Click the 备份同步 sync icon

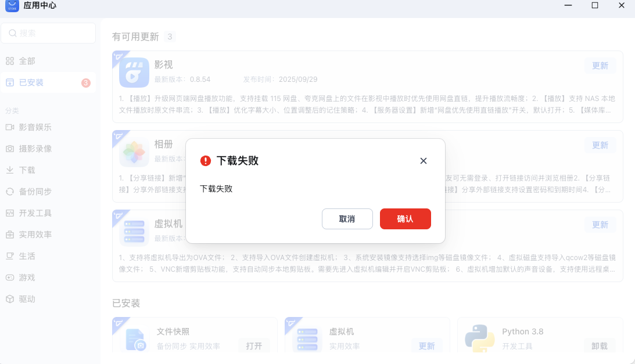[10, 192]
